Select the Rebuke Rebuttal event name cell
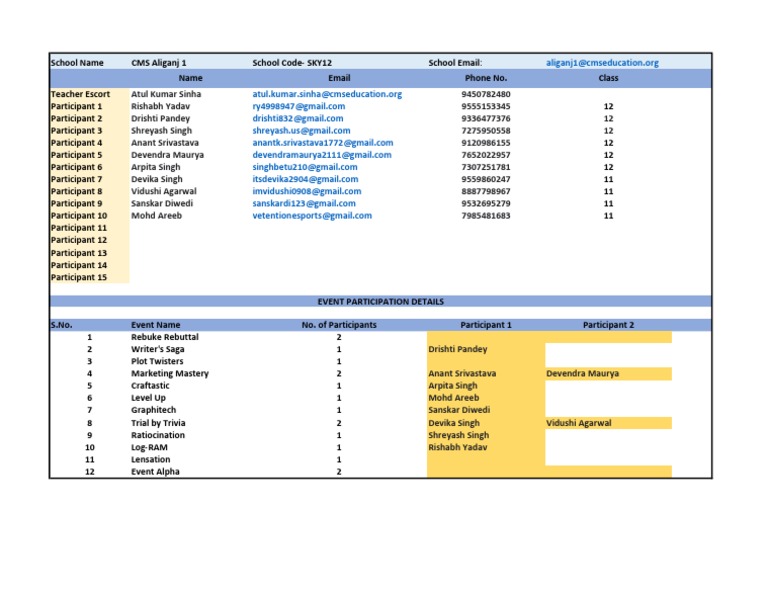The image size is (768, 594). click(x=165, y=337)
